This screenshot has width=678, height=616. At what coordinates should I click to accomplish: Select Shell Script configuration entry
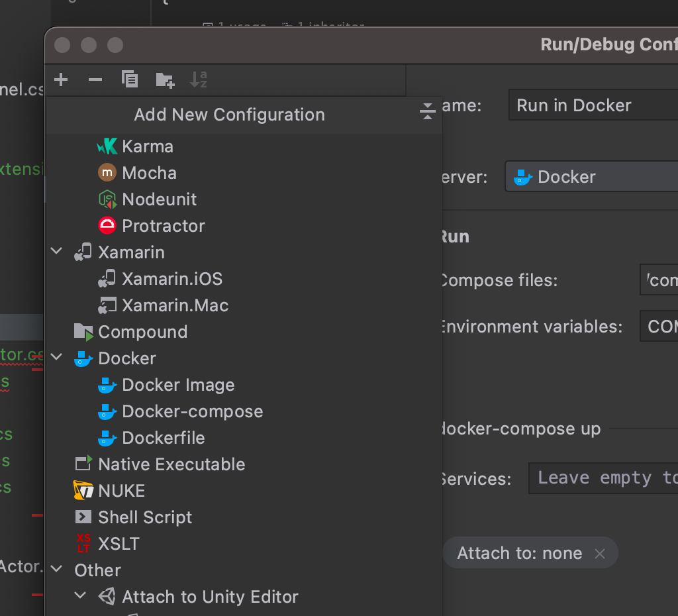coord(145,517)
